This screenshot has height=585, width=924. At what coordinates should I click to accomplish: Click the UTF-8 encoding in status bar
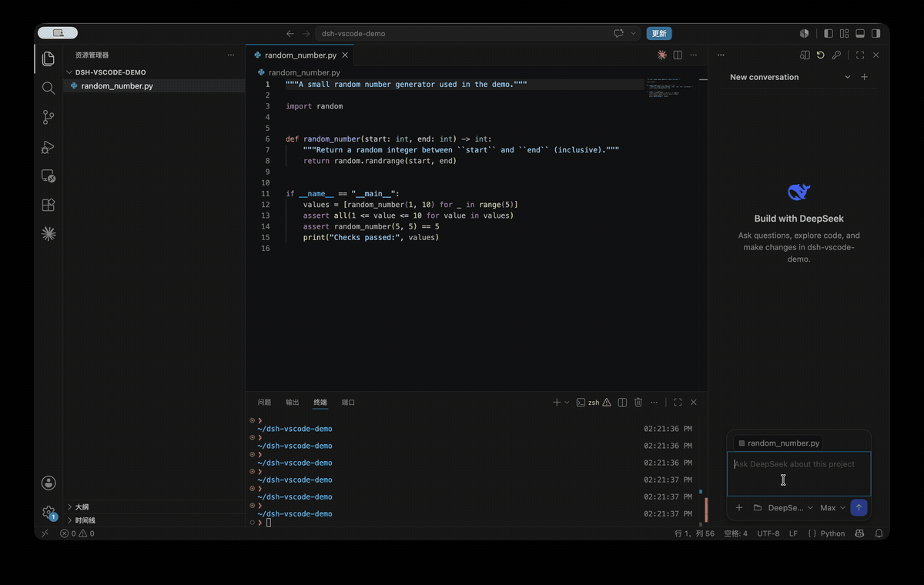[768, 533]
